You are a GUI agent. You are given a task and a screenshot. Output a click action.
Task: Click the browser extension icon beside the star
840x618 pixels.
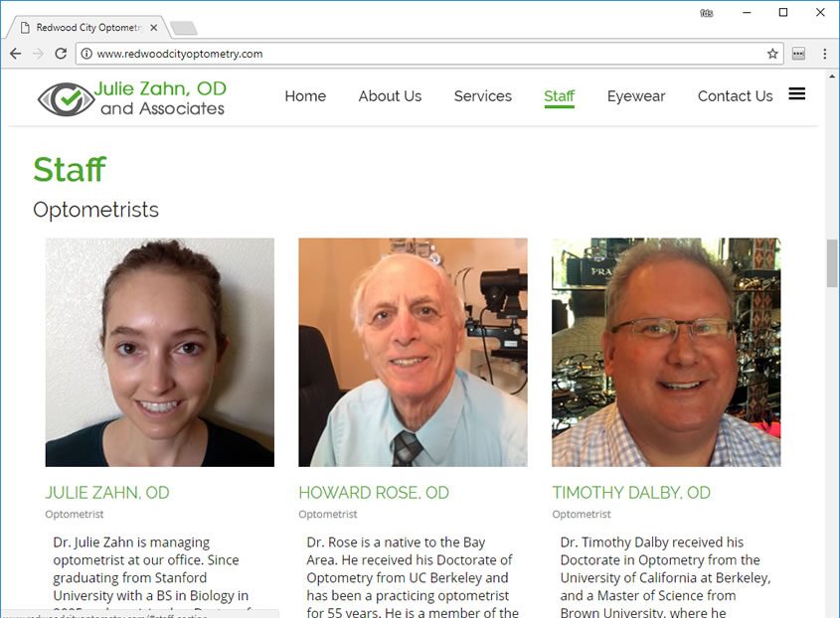click(798, 54)
